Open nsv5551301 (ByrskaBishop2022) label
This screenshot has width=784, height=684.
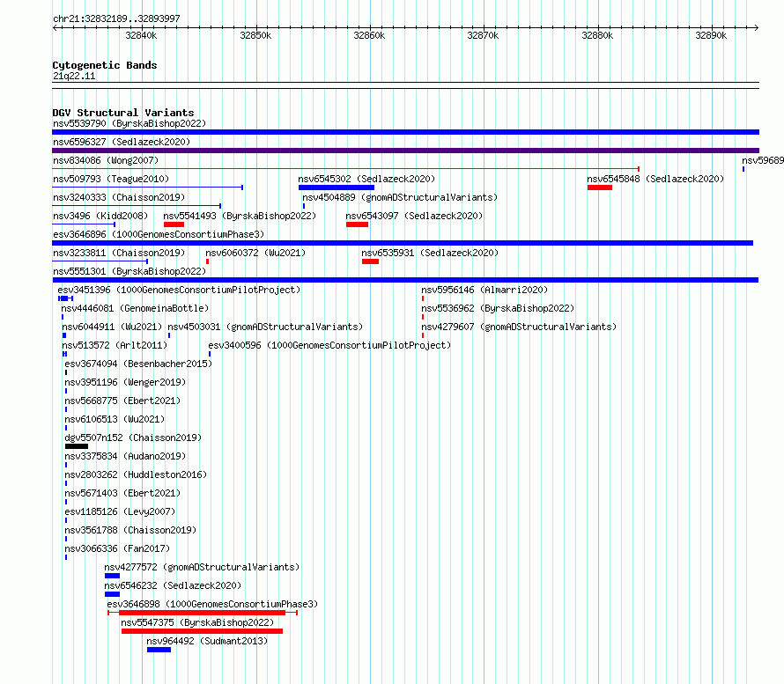(x=129, y=271)
